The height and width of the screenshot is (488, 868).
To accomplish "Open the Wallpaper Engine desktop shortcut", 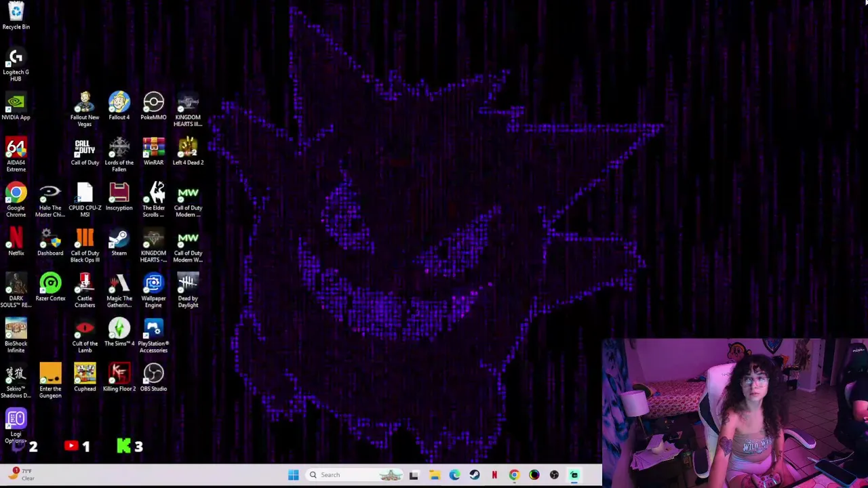I will (x=153, y=291).
